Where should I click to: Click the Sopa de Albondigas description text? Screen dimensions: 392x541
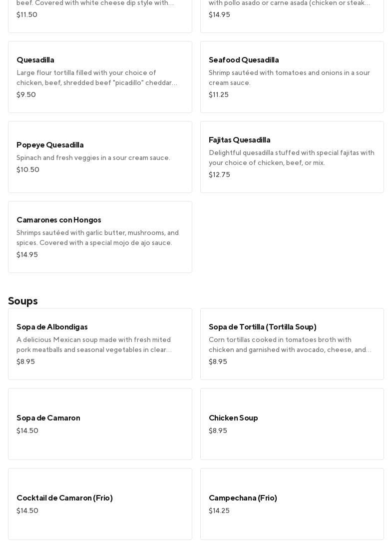click(x=94, y=344)
